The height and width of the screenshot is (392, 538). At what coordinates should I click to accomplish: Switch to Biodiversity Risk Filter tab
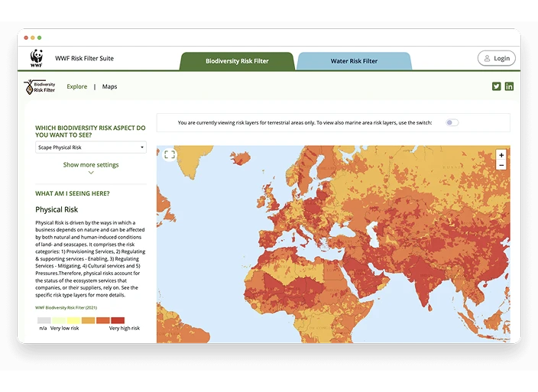pyautogui.click(x=237, y=61)
